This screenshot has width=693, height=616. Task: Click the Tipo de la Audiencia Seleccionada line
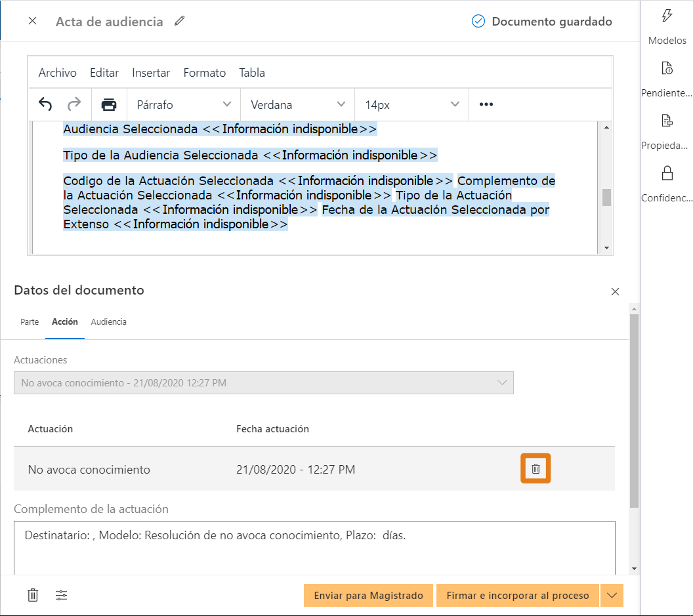click(x=250, y=155)
